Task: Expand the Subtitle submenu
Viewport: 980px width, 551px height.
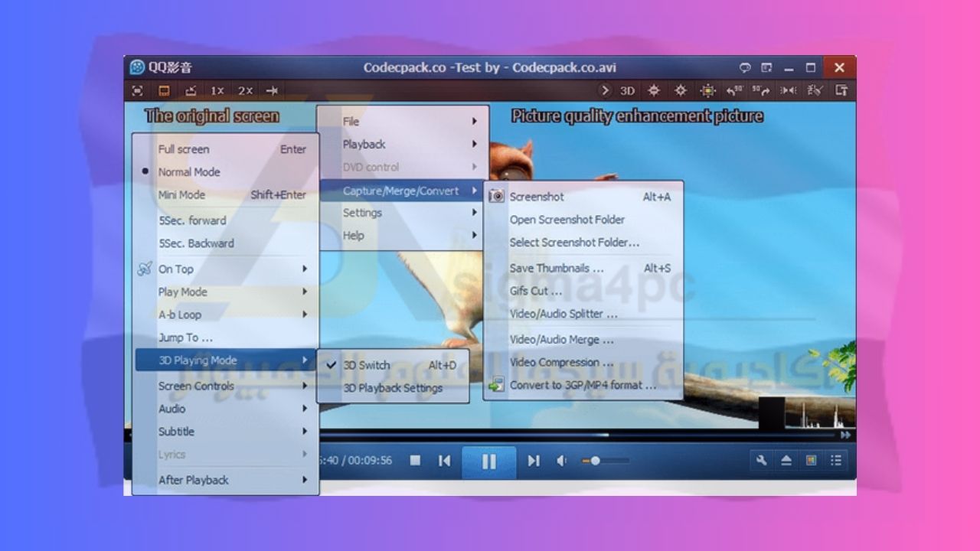Action: point(226,432)
